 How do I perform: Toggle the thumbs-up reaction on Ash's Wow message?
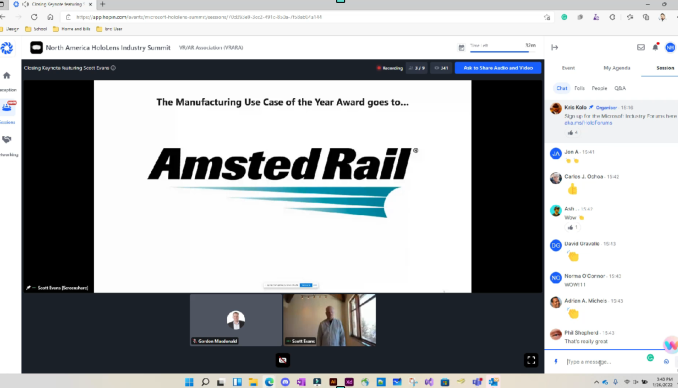click(x=572, y=228)
